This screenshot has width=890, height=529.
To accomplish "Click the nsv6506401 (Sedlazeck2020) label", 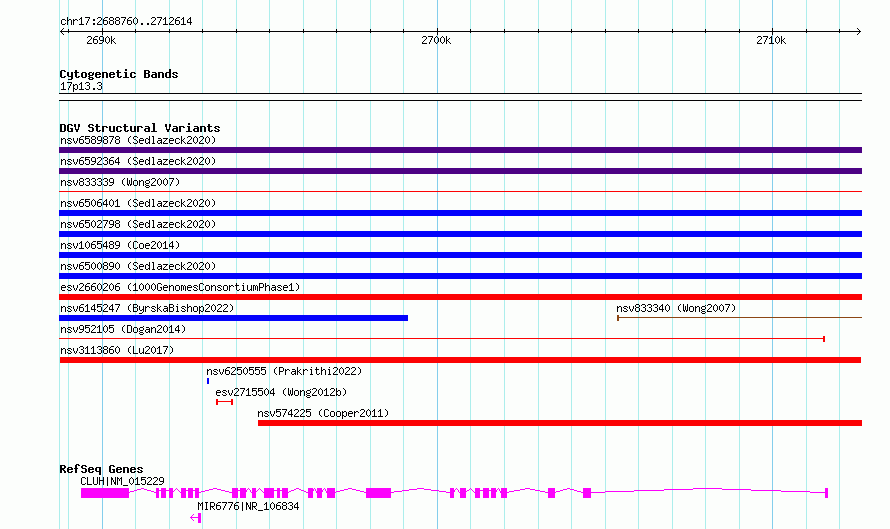I will [x=138, y=203].
